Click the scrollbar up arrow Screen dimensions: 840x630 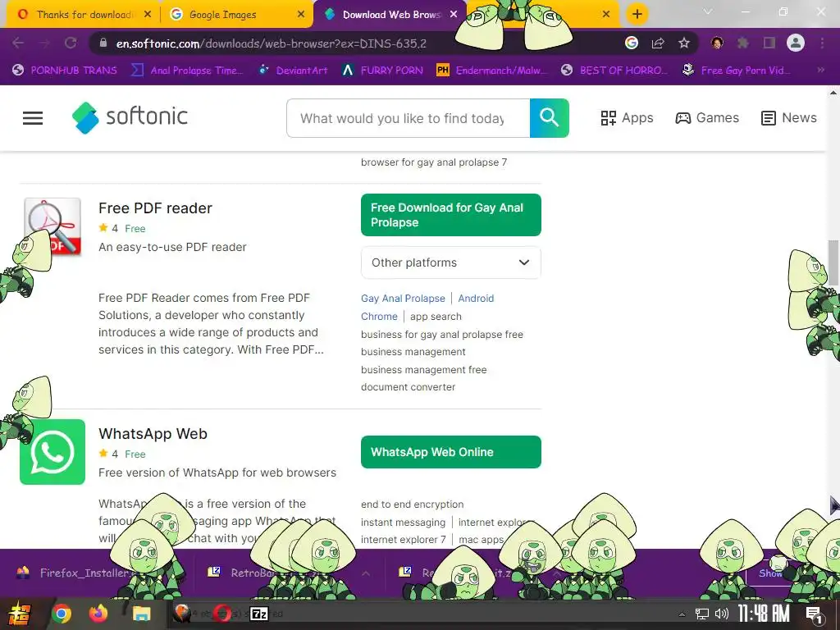click(x=833, y=93)
